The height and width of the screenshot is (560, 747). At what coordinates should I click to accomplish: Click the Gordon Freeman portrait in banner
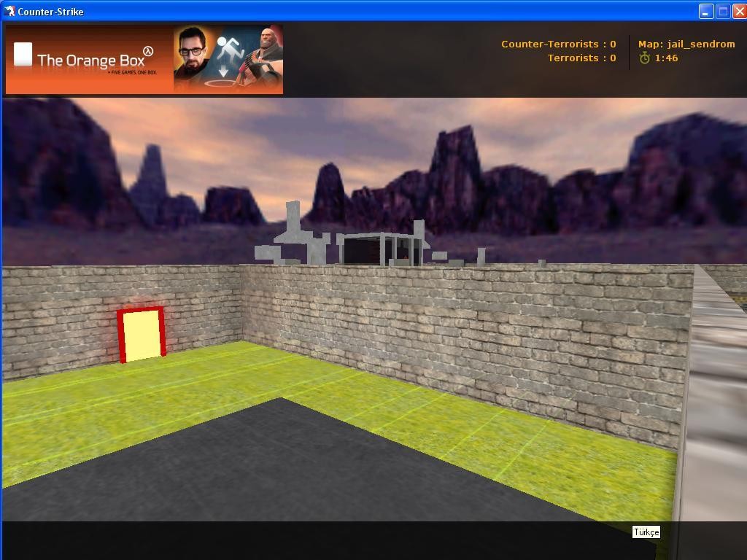190,54
